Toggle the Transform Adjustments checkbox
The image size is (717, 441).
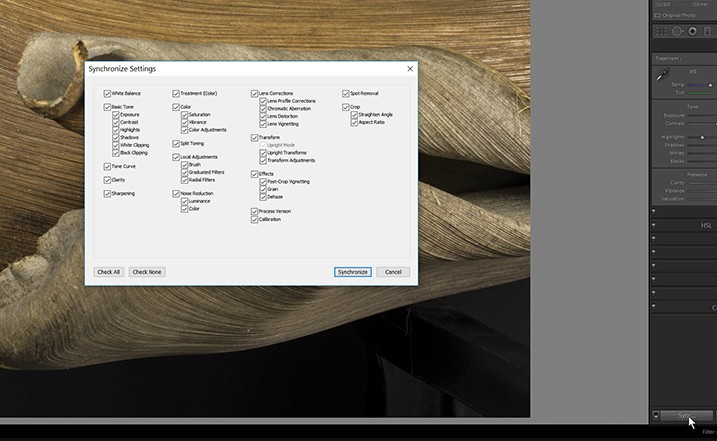[263, 161]
